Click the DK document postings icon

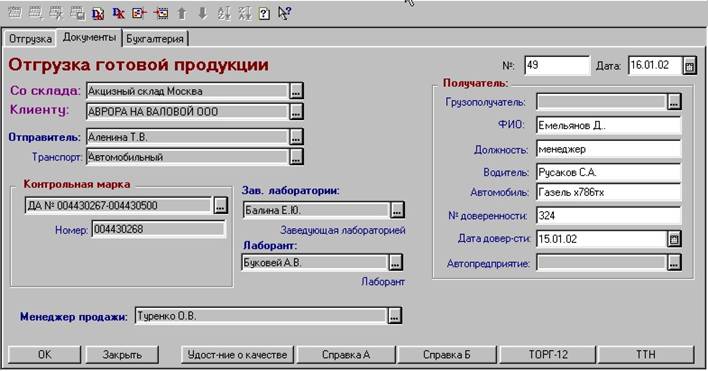click(98, 14)
